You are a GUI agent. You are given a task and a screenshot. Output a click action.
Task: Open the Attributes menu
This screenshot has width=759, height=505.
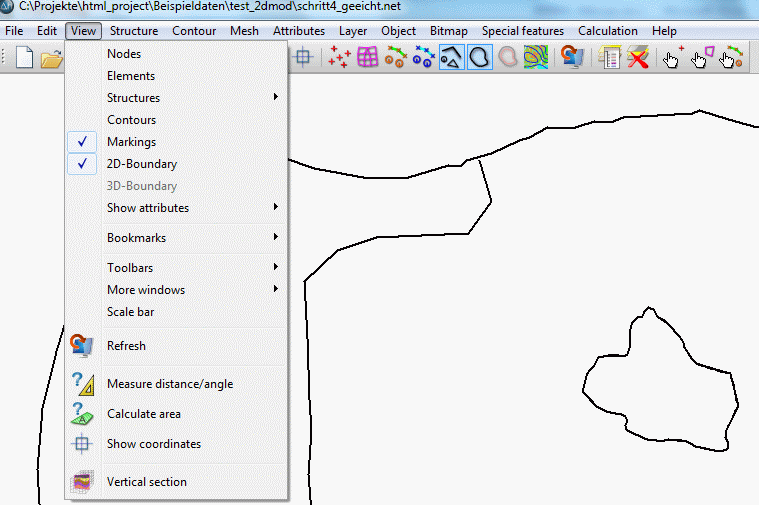click(299, 31)
